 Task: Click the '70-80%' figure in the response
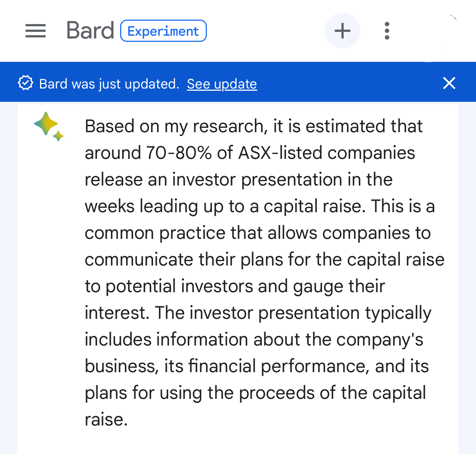179,153
